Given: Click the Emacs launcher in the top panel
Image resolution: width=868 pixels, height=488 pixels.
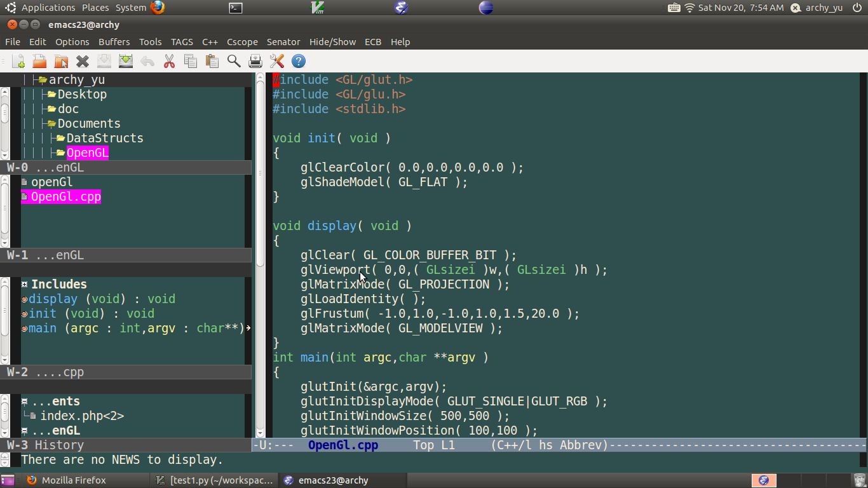Looking at the screenshot, I should tap(401, 8).
